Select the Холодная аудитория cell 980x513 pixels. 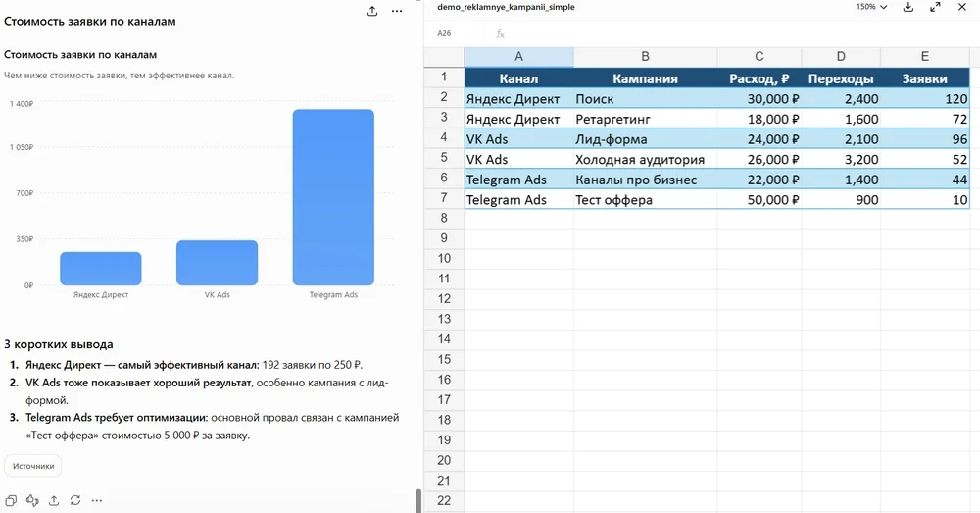coord(645,160)
